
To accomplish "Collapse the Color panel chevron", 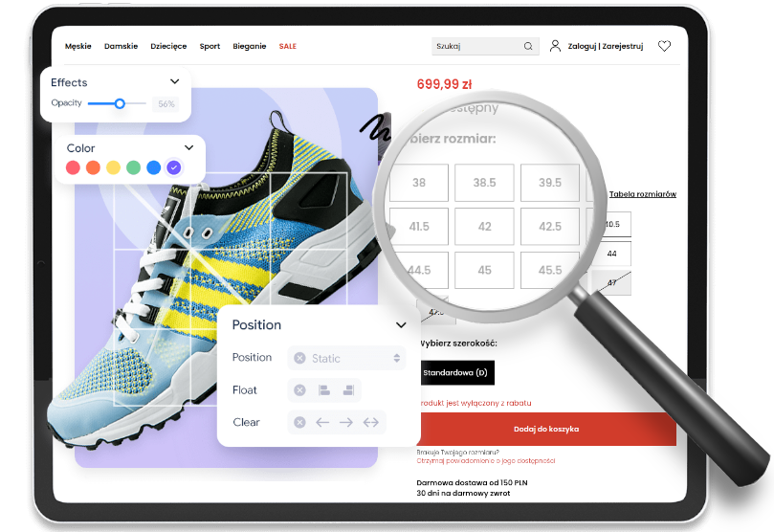I will click(x=188, y=147).
